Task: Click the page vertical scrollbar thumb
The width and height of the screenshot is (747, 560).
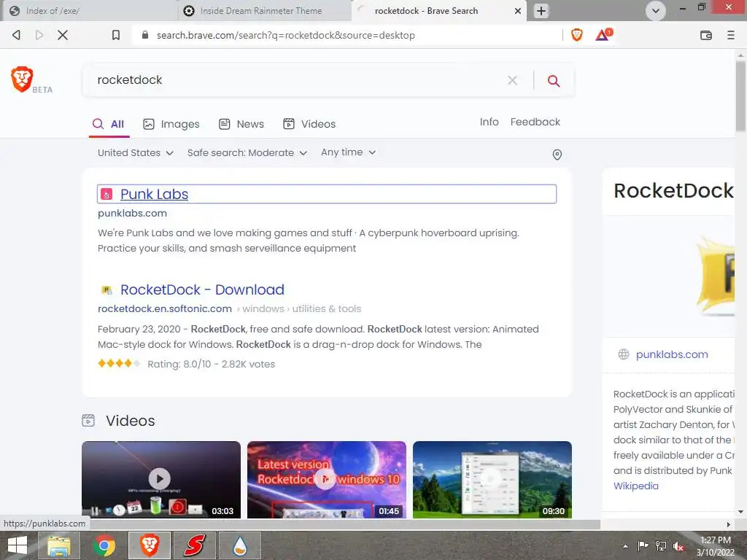Action: click(740, 96)
